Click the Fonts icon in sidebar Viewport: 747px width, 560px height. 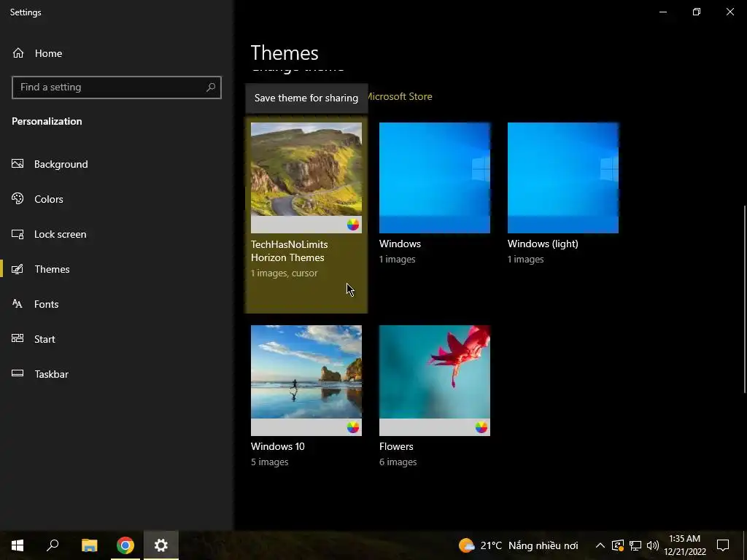[18, 304]
